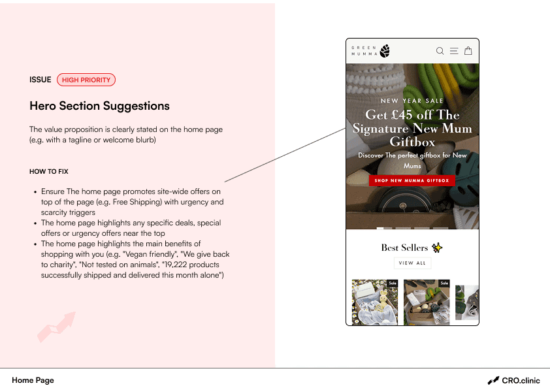Open the hamburger menu icon

454,51
